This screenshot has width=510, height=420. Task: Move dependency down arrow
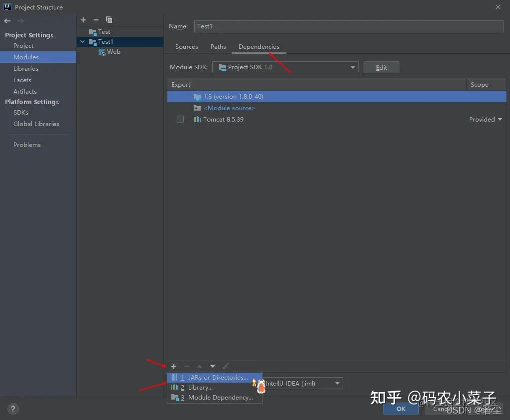[x=212, y=366]
